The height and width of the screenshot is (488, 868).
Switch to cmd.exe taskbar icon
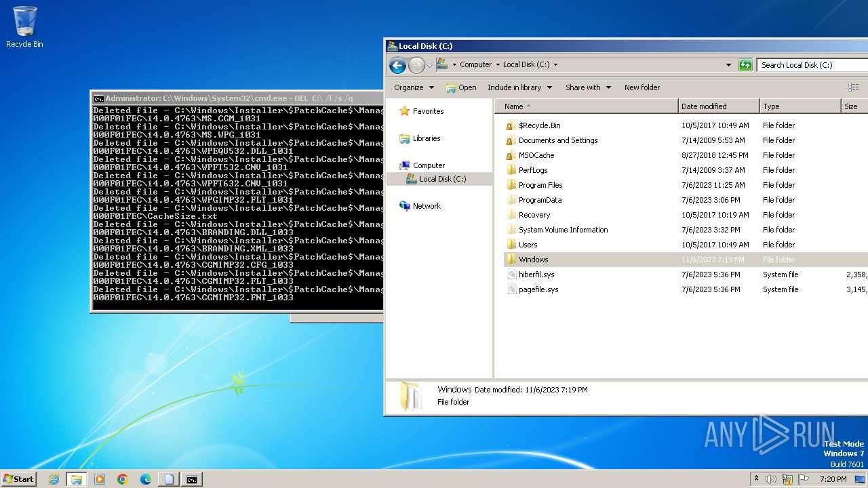pyautogui.click(x=192, y=479)
